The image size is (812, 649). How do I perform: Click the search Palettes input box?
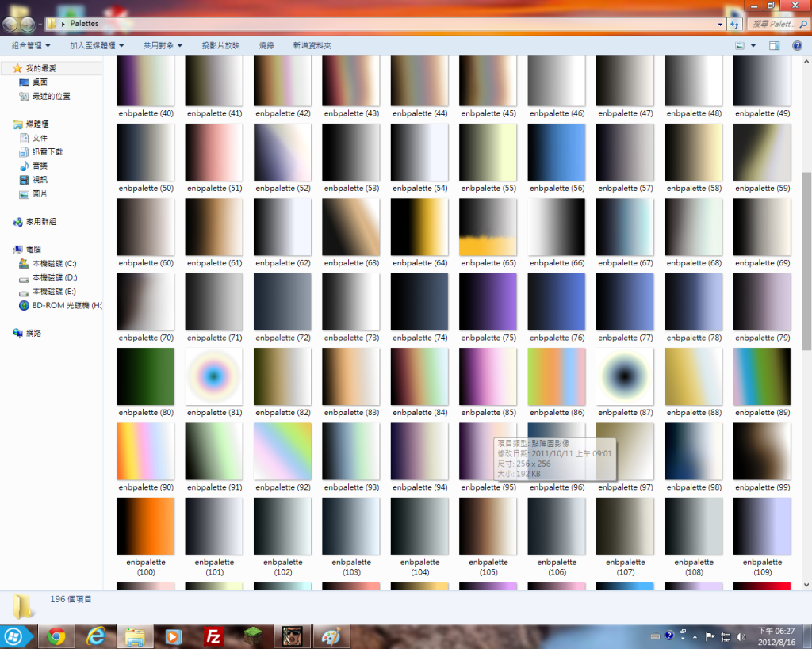[x=772, y=24]
